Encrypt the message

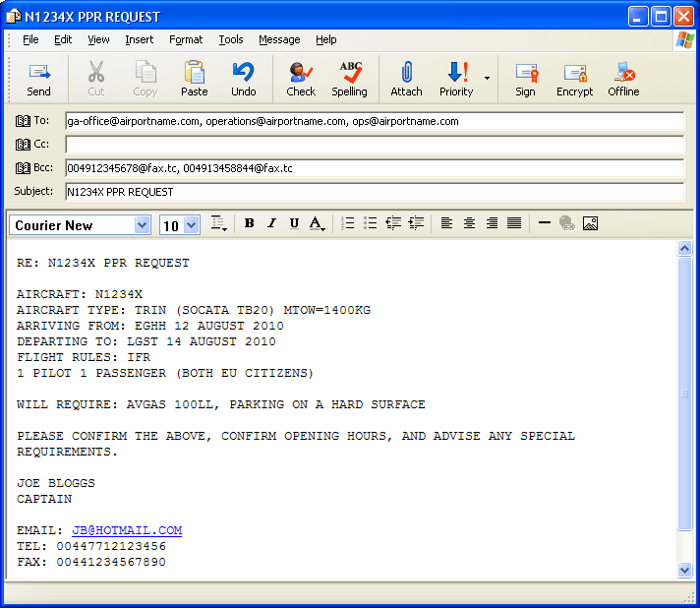(574, 80)
